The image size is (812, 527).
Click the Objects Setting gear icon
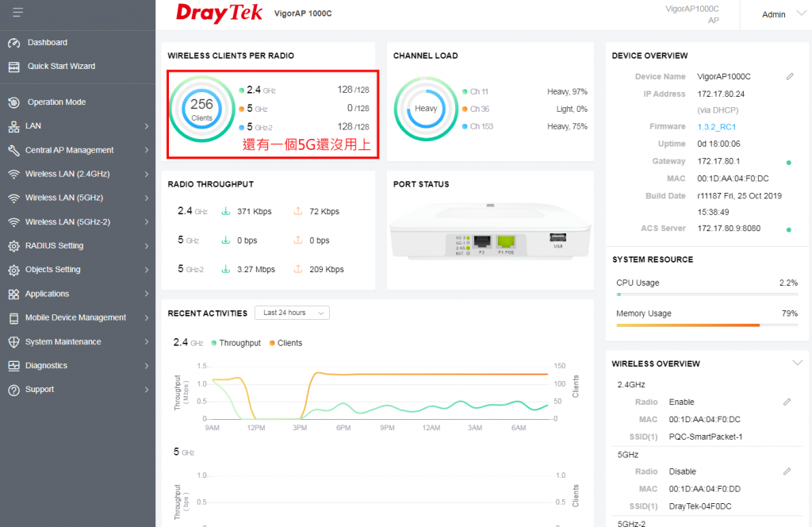click(x=14, y=270)
